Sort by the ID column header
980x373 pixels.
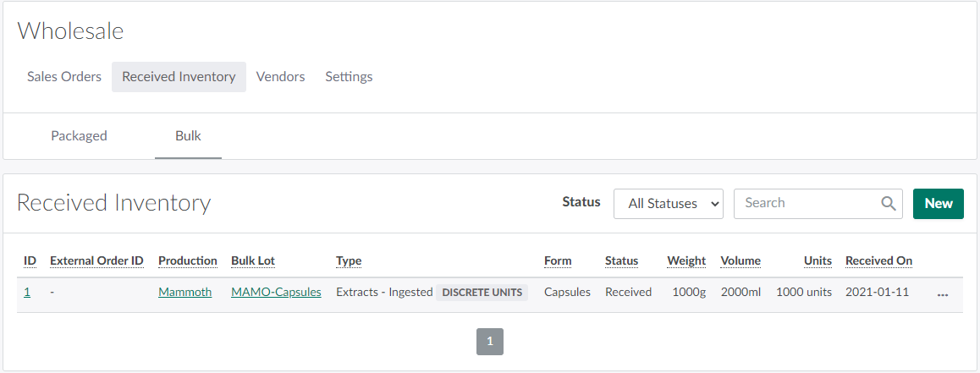tap(30, 261)
